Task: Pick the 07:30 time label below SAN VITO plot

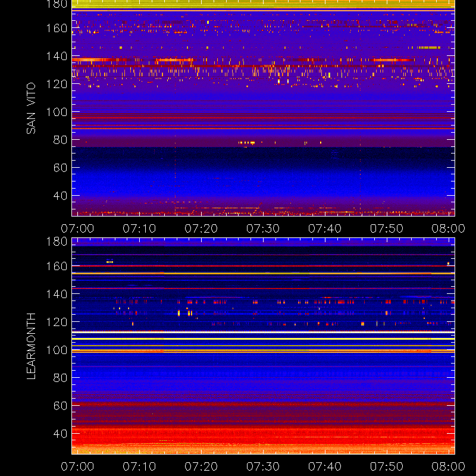Action: (263, 228)
